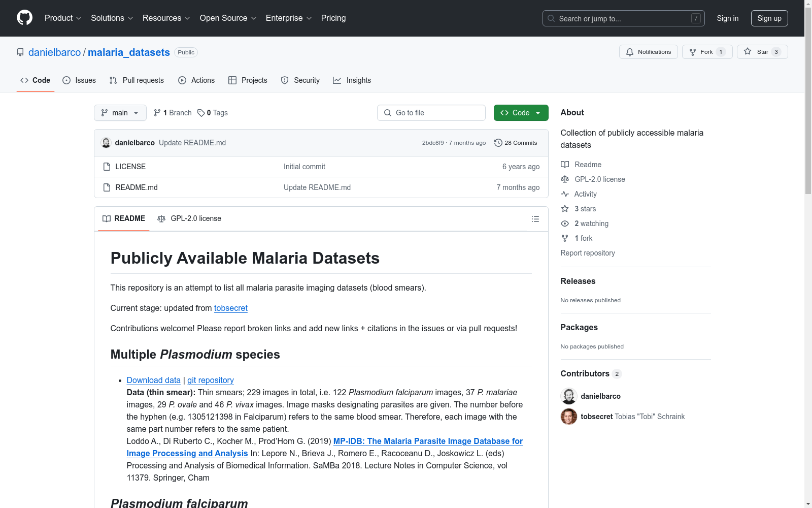Click the Search or jump to field
Viewport: 812px width, 508px height.
(624, 18)
